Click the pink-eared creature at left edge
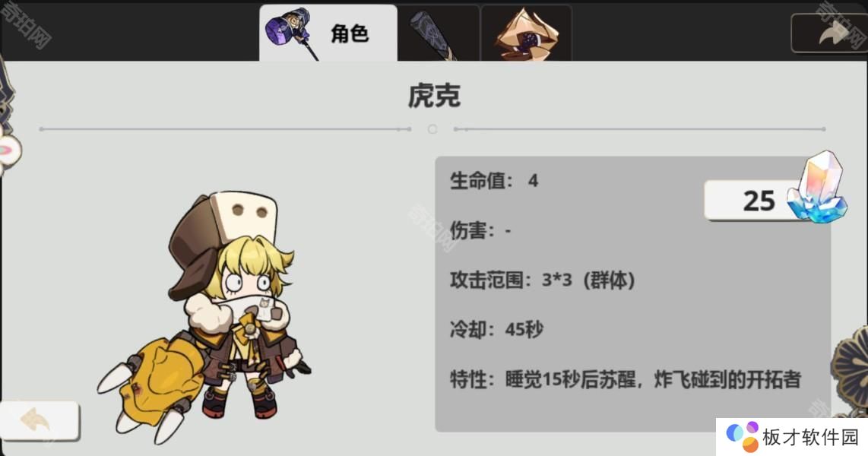Screen dimensions: 868x456 pos(9,150)
